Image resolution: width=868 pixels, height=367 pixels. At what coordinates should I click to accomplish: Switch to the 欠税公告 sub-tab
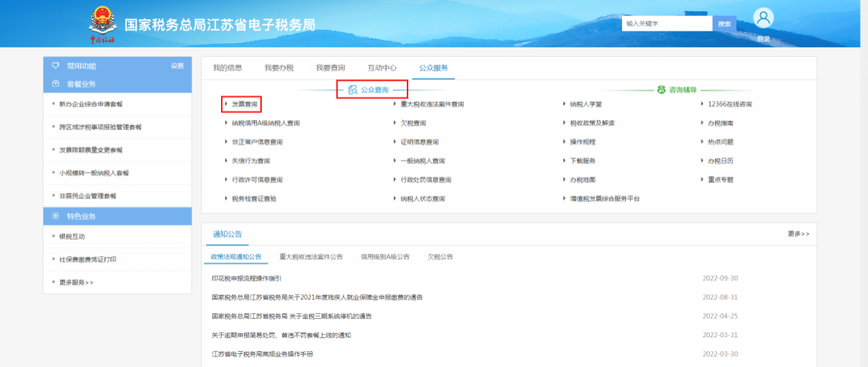coord(440,257)
